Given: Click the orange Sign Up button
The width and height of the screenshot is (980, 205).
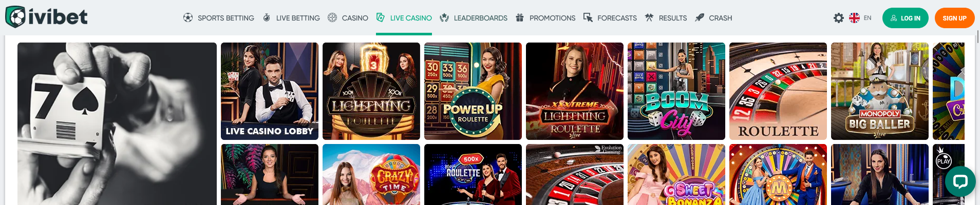Looking at the screenshot, I should tap(955, 18).
